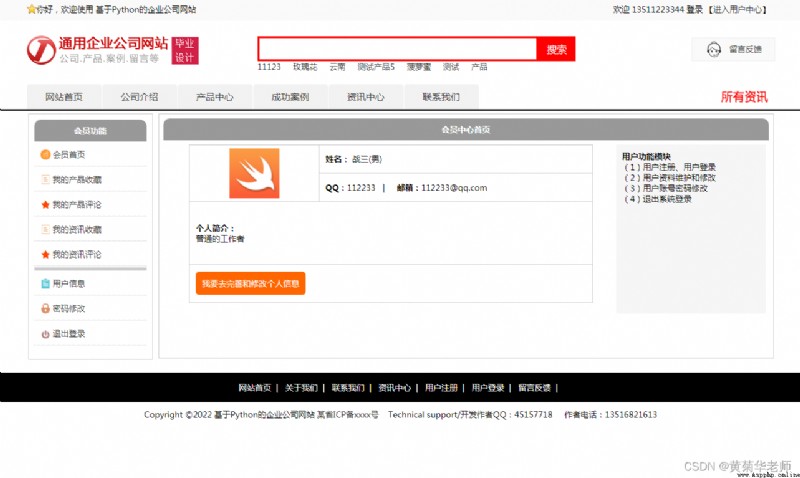800x478 pixels.
Task: Click the star icon in top greeting
Action: point(31,9)
